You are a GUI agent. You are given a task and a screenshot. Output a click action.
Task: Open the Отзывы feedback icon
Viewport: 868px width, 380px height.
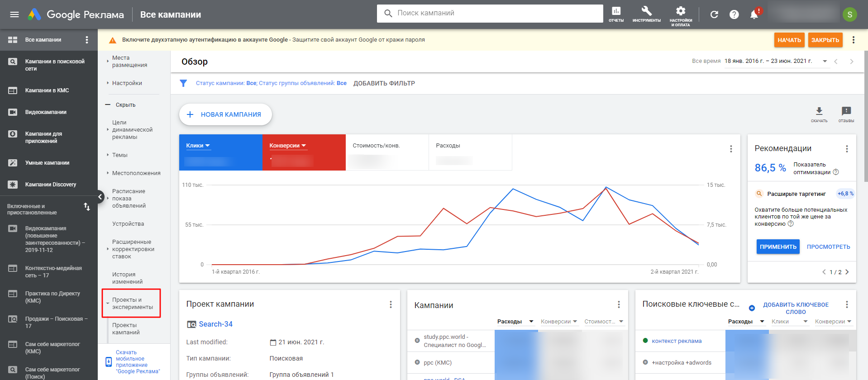pyautogui.click(x=846, y=114)
